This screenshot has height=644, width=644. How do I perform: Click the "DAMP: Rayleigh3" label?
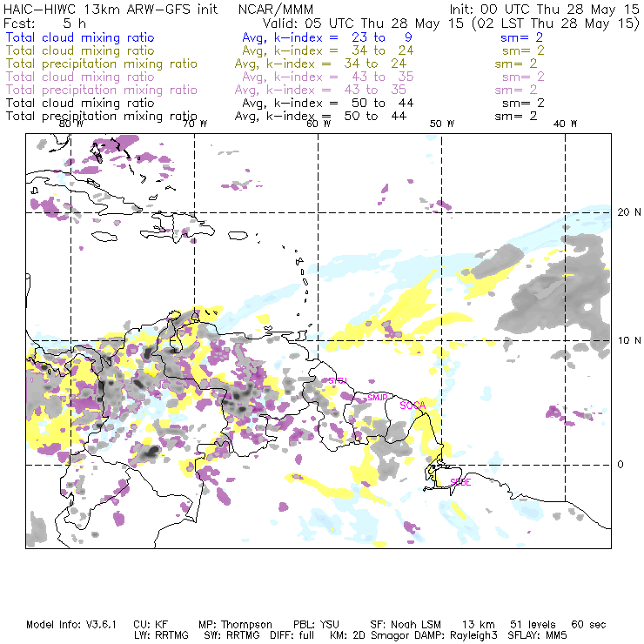tap(455, 635)
